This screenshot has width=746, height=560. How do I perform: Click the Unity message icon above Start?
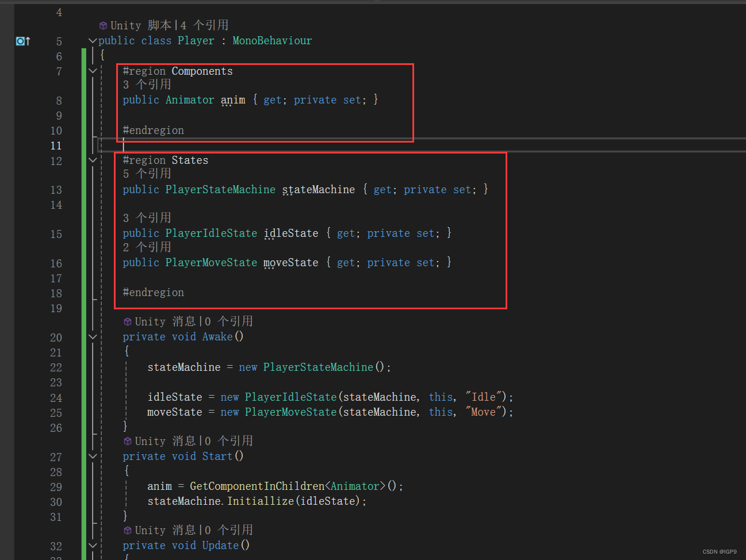[x=128, y=442]
